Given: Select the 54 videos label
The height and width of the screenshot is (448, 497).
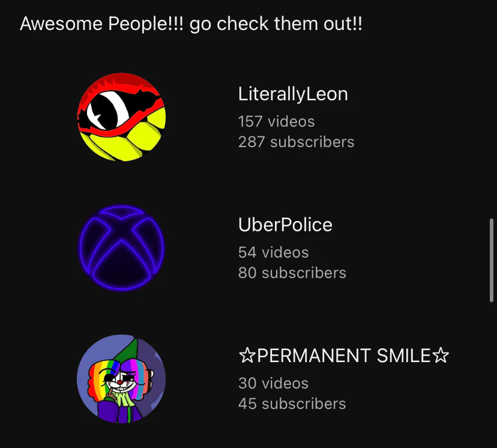Looking at the screenshot, I should coord(273,252).
